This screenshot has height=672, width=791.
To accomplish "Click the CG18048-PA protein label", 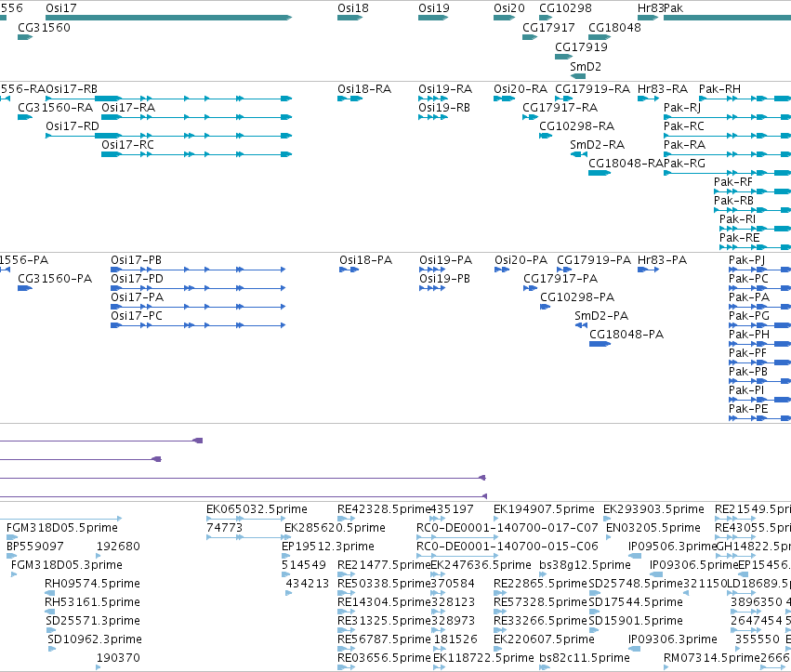I will click(626, 335).
